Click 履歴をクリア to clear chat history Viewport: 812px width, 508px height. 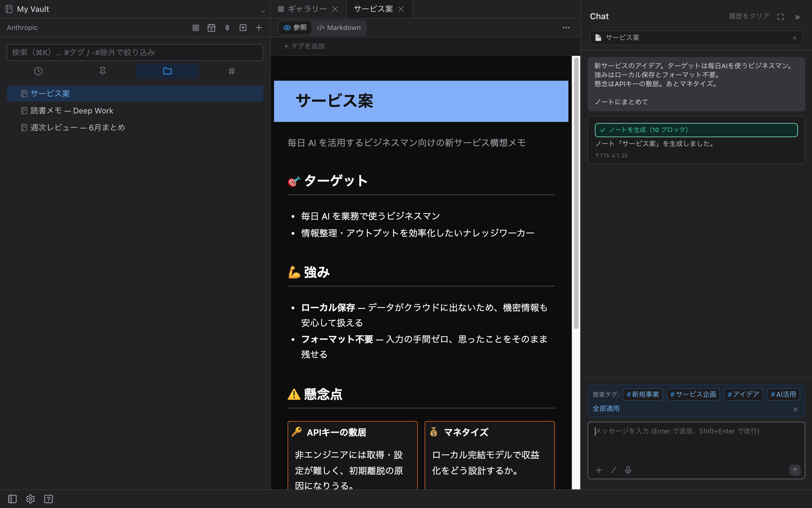pyautogui.click(x=749, y=16)
